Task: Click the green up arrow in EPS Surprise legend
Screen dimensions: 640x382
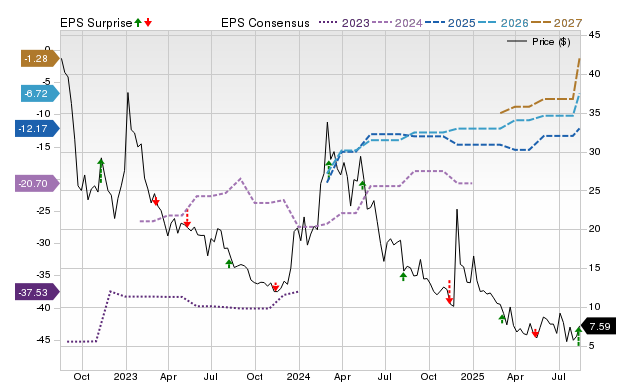Action: click(138, 22)
